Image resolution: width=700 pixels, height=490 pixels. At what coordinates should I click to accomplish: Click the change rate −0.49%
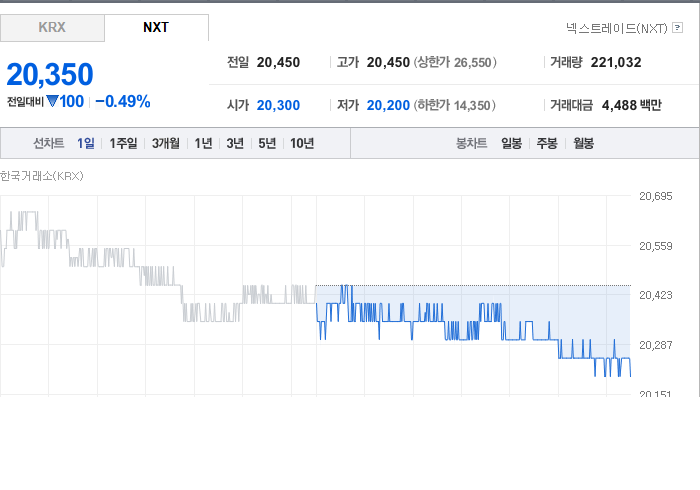click(x=123, y=102)
